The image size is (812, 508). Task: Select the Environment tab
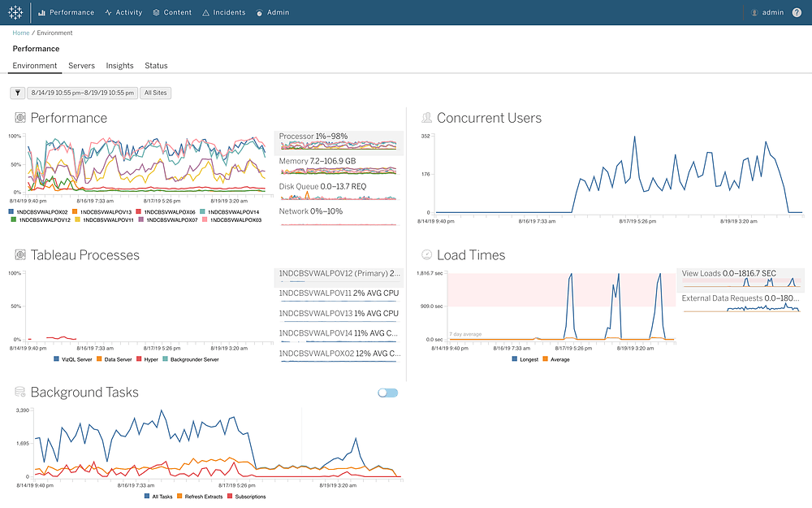[35, 66]
